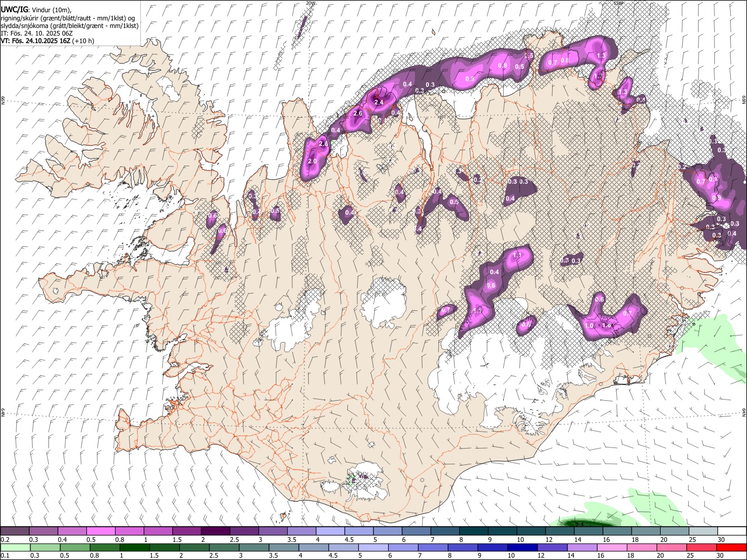Pick the lavender 4–4.5 snow legend swatch
The image size is (747, 560).
[330, 531]
